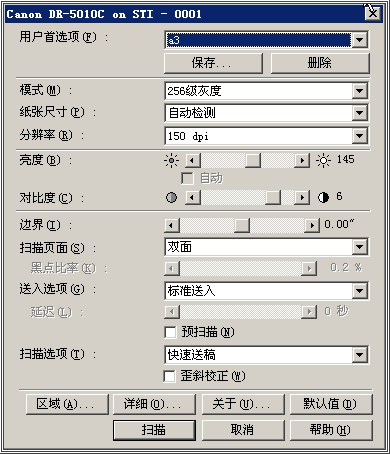Click the dim sun icon beside brightness slider

coord(171,161)
